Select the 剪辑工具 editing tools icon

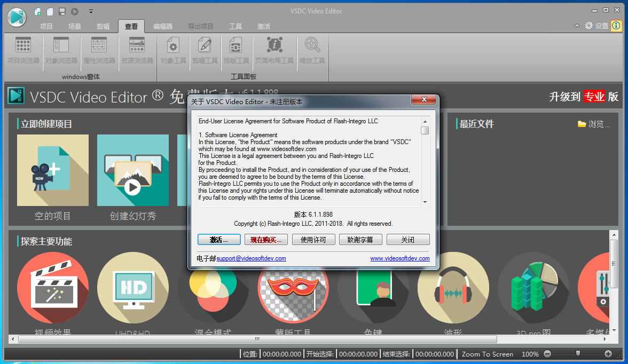click(x=205, y=51)
